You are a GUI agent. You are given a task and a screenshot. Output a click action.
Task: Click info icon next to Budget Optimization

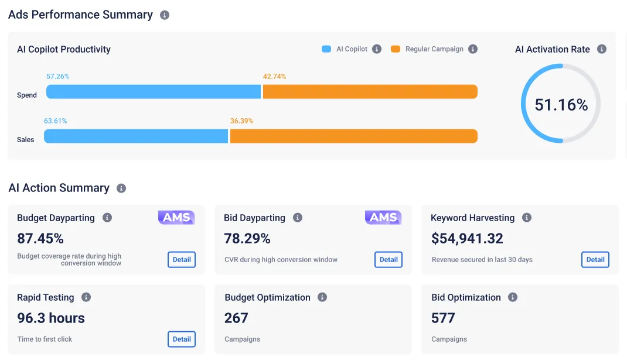(x=322, y=297)
